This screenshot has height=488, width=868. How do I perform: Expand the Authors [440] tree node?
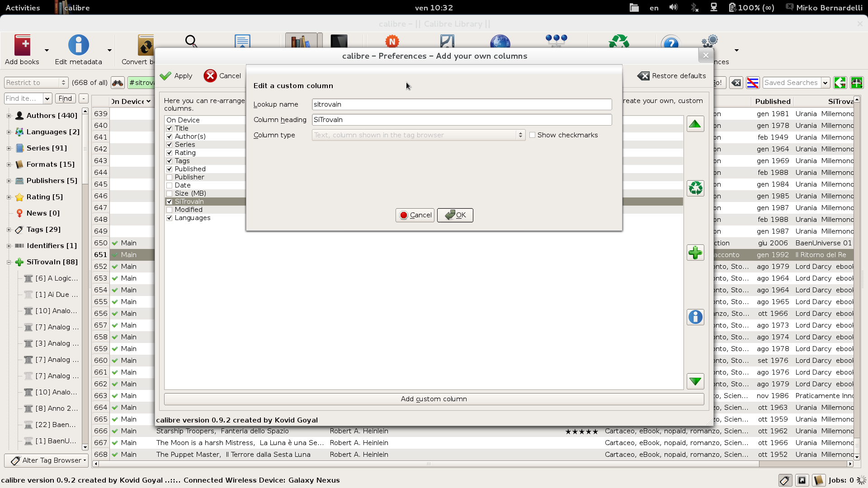coord(9,116)
